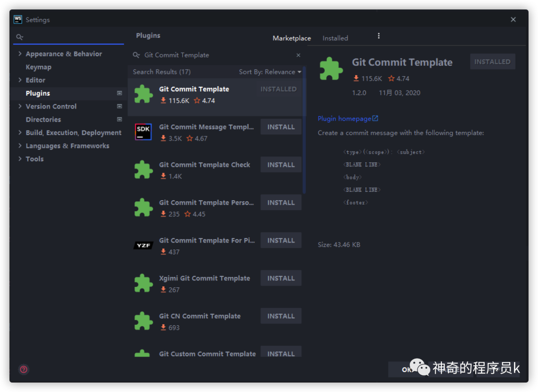
Task: Install Git Custom Commit Template plugin
Action: pos(280,352)
